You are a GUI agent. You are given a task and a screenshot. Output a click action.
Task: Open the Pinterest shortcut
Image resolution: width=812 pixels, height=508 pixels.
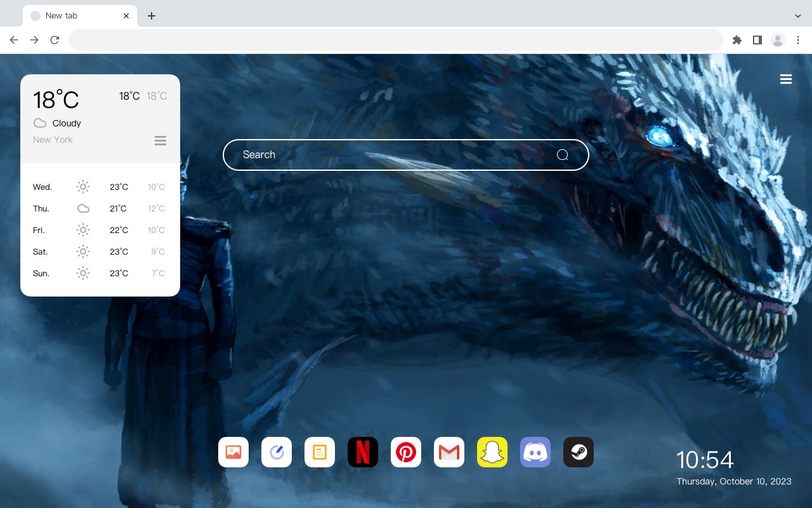click(x=406, y=452)
